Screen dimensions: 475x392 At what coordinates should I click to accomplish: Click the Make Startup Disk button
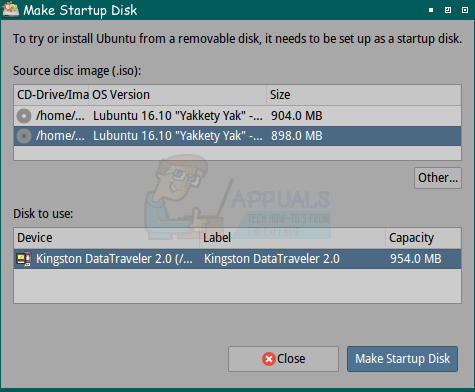coord(402,359)
